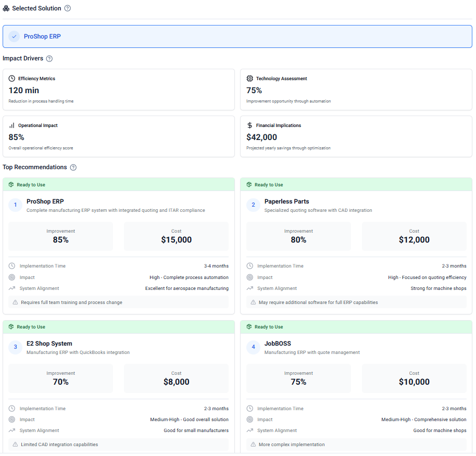This screenshot has width=476, height=456.
Task: Click the $10,000 cost box for JobBOSS
Action: [414, 378]
